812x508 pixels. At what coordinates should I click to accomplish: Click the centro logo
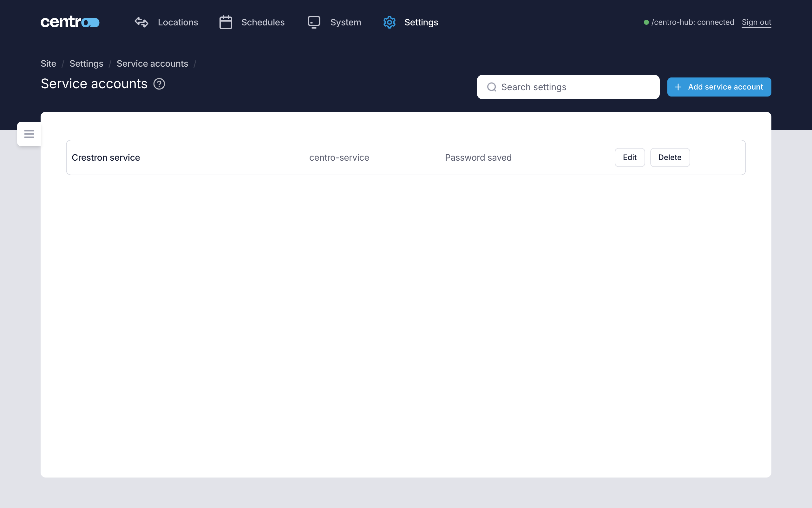[70, 22]
